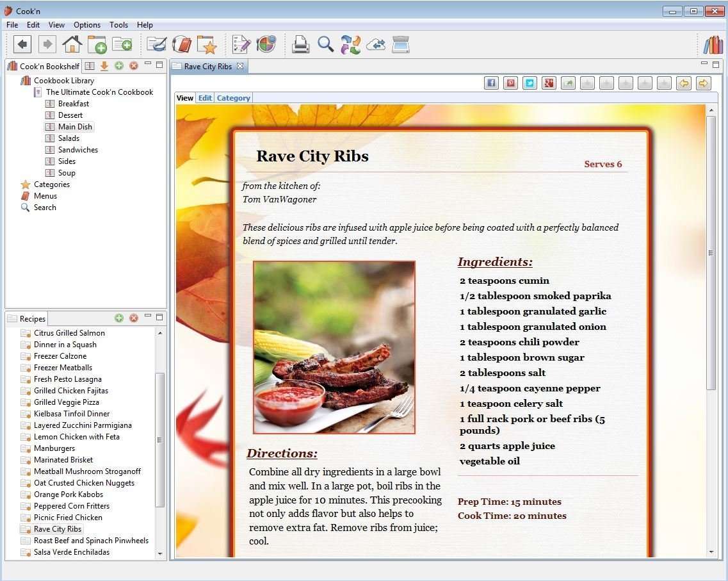Image resolution: width=728 pixels, height=581 pixels.
Task: Select Categories in the bookshelf tree
Action: 51,184
